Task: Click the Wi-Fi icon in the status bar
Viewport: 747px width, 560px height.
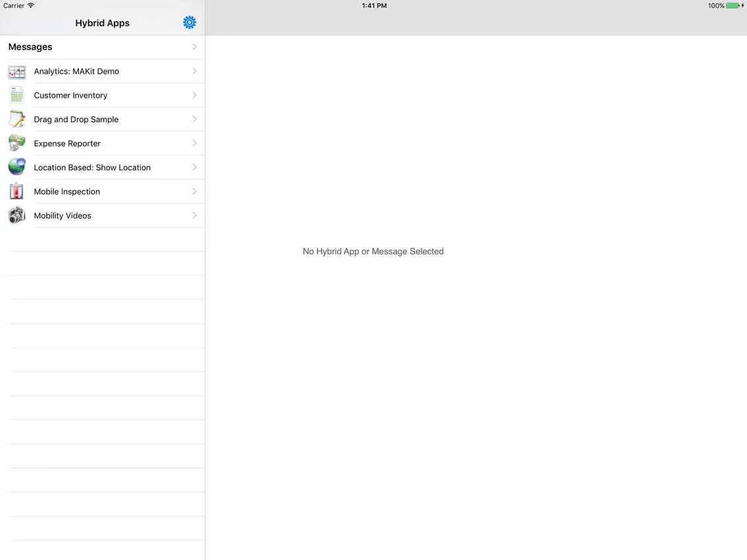Action: [31, 5]
